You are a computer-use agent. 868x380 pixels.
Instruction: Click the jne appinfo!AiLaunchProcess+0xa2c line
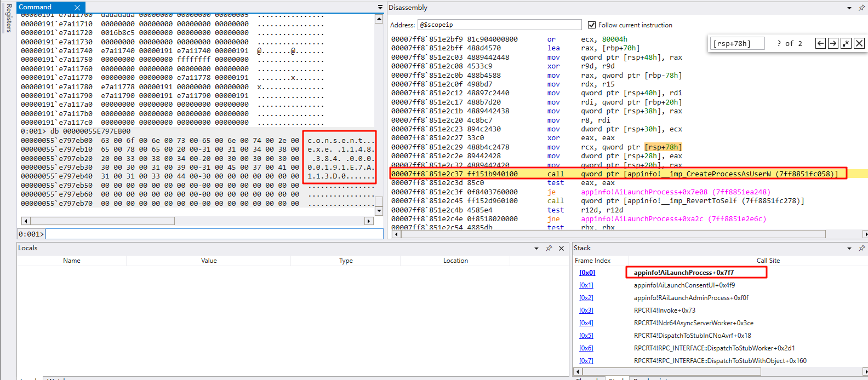579,219
